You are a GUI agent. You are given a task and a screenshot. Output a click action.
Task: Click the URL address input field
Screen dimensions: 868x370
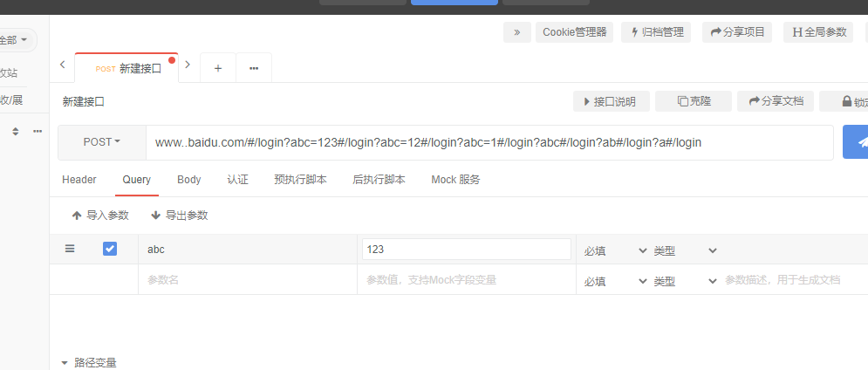(489, 142)
